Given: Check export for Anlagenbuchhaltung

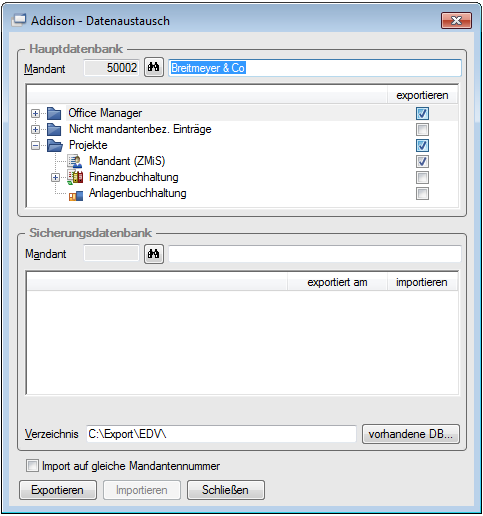Looking at the screenshot, I should (422, 193).
